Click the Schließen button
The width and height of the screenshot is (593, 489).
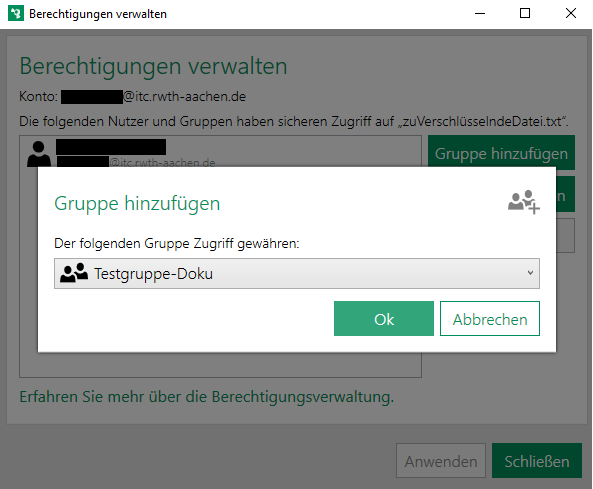(x=537, y=461)
